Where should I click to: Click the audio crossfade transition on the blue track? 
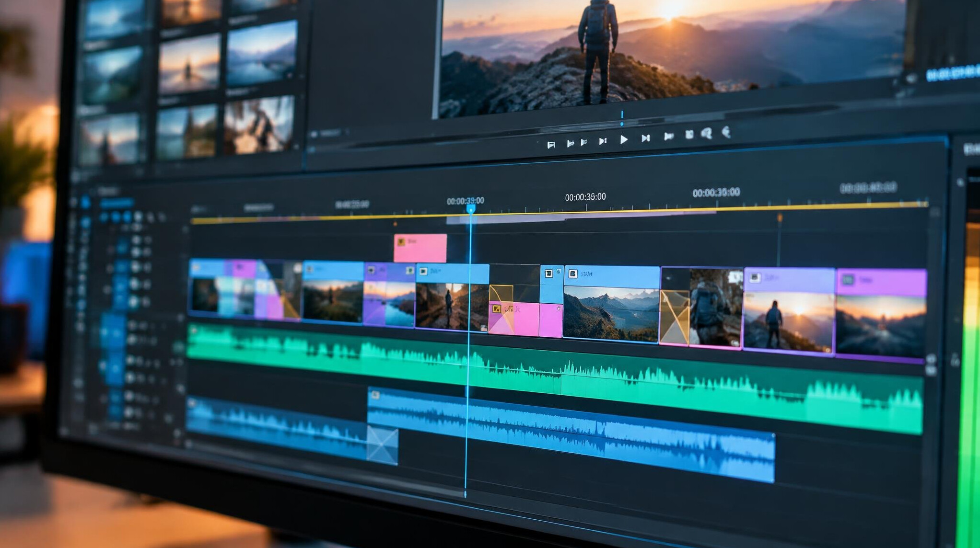tap(382, 445)
